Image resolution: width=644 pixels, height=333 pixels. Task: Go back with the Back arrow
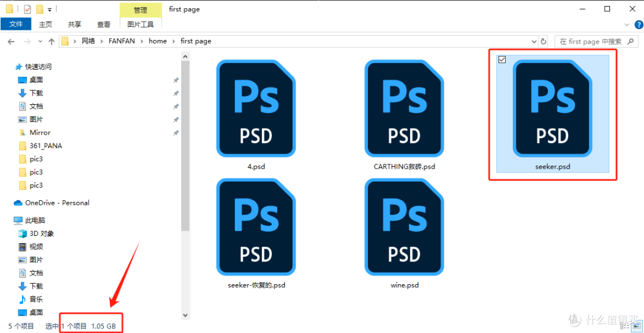pyautogui.click(x=11, y=42)
